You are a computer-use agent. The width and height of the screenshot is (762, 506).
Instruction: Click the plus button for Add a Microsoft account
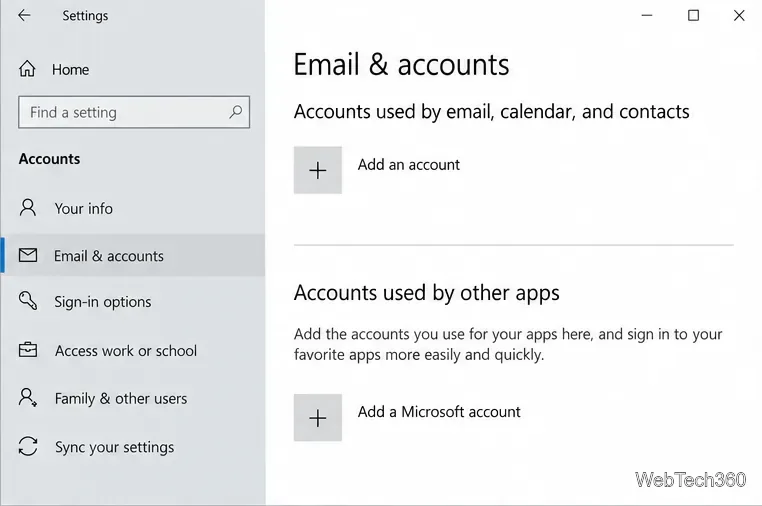[x=318, y=418]
